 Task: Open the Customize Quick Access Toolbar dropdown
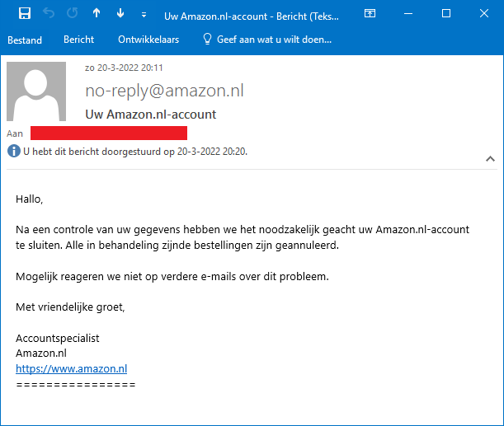(x=144, y=15)
